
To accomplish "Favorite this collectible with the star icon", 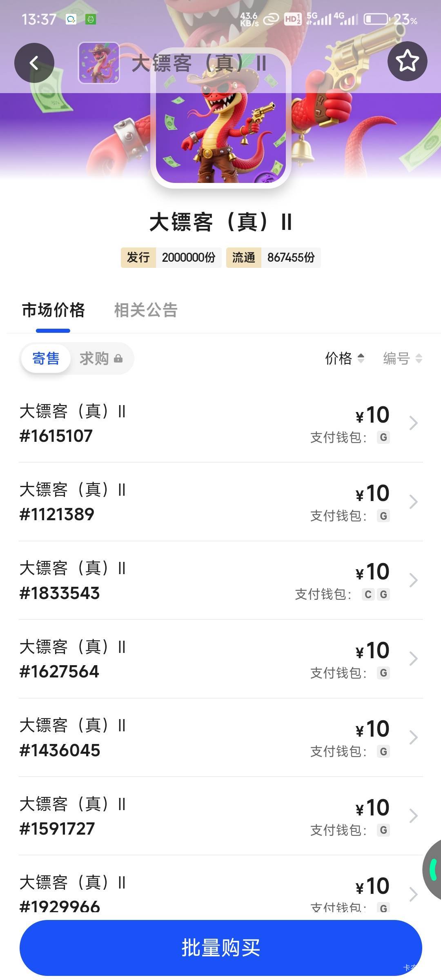I will (407, 61).
